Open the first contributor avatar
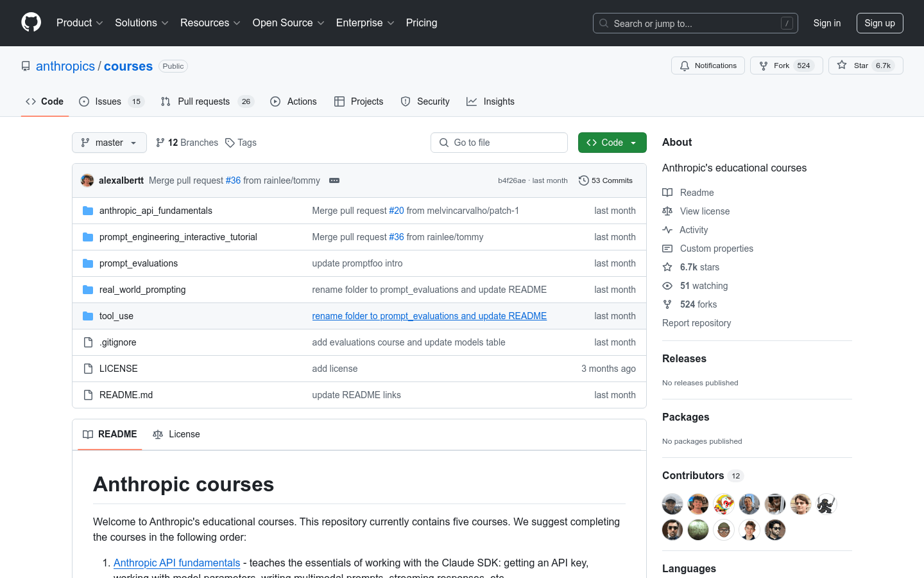924x578 pixels. click(x=672, y=504)
